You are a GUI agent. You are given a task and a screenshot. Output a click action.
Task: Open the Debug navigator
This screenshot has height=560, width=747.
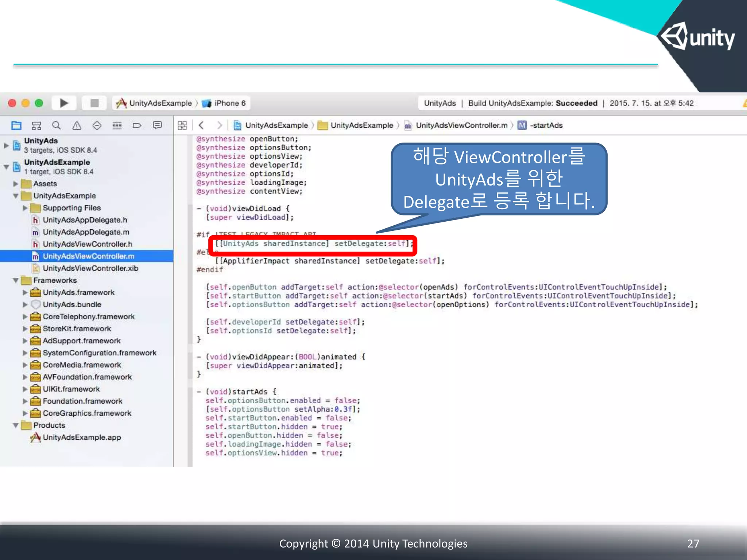coord(117,125)
